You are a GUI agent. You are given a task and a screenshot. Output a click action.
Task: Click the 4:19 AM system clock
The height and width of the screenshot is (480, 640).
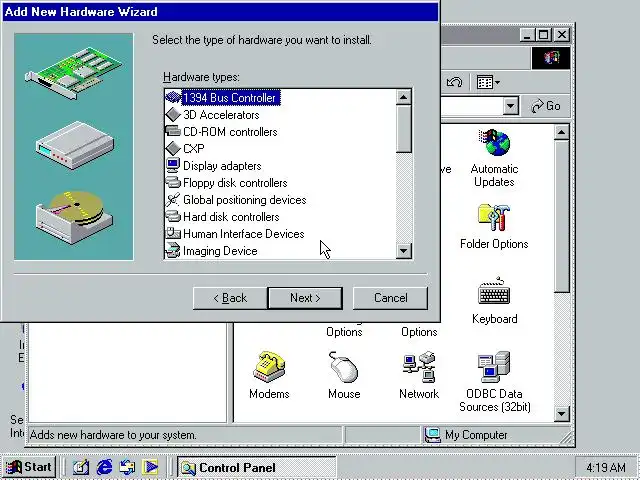606,467
